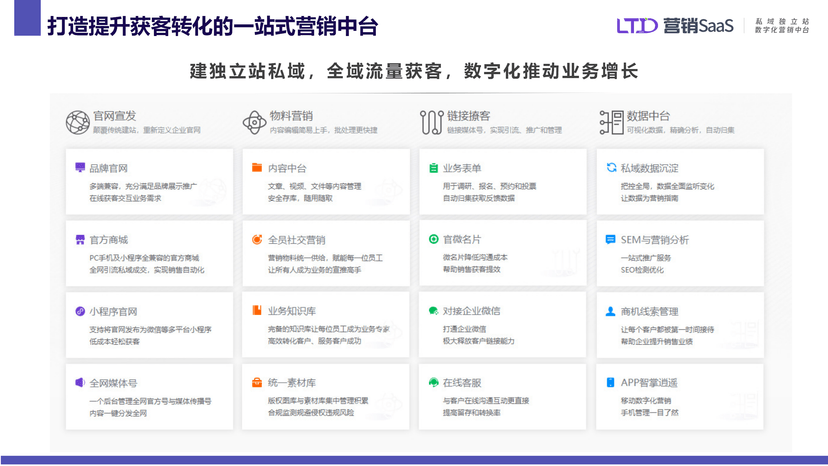Open the 内容中台 card title
The width and height of the screenshot is (828, 466).
coord(287,168)
